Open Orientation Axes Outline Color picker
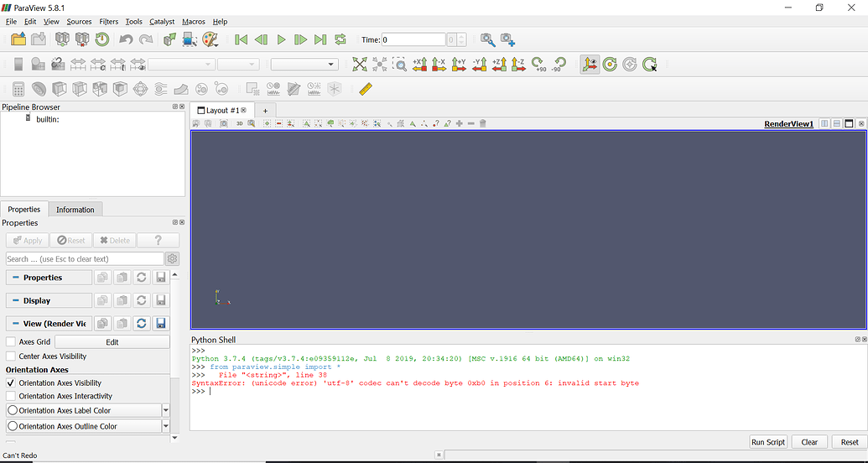Screen dimensions: 868x463 (x=84, y=426)
